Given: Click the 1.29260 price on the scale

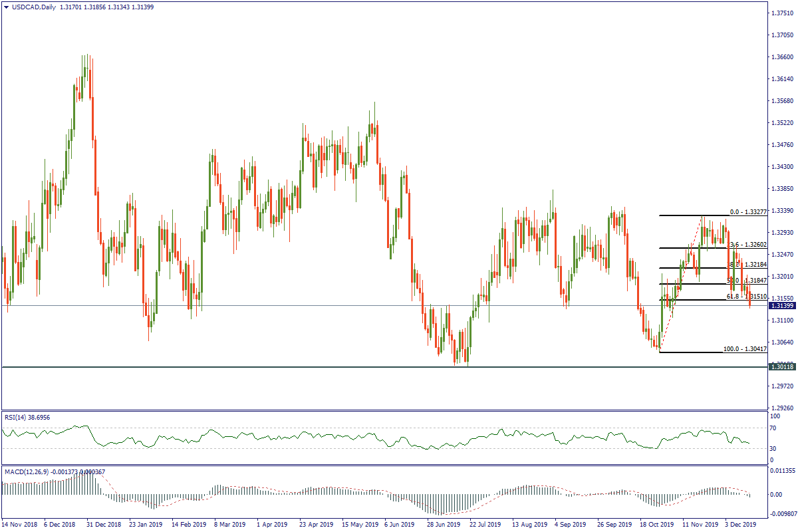Looking at the screenshot, I should [x=781, y=408].
